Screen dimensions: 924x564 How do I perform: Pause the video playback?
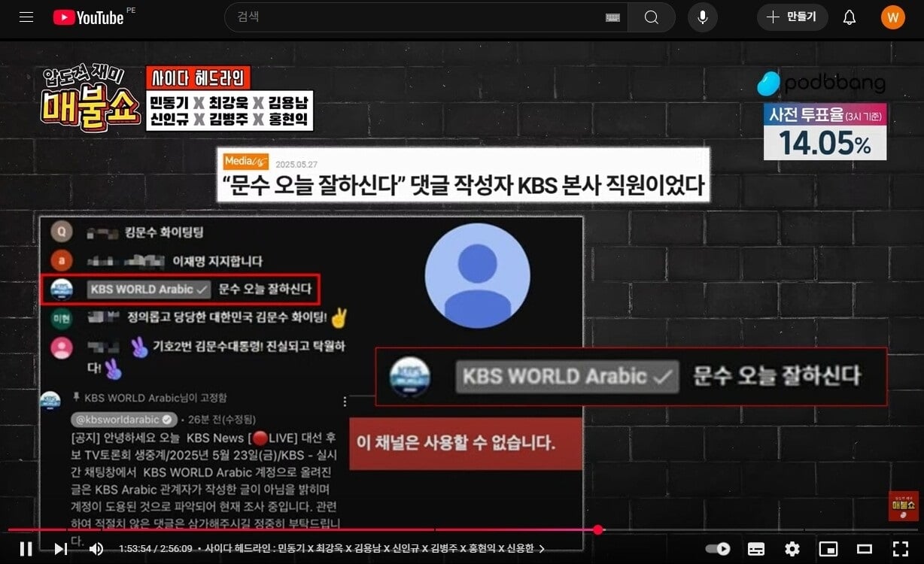(26, 549)
